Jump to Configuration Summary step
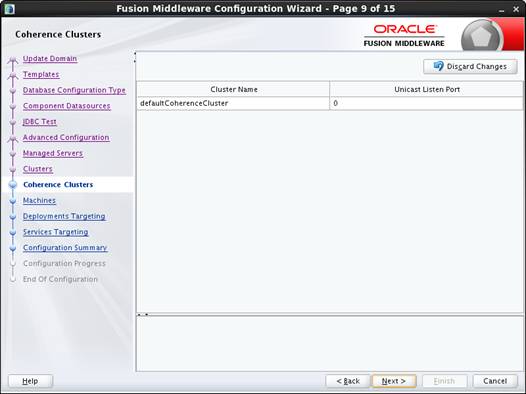 [x=65, y=247]
